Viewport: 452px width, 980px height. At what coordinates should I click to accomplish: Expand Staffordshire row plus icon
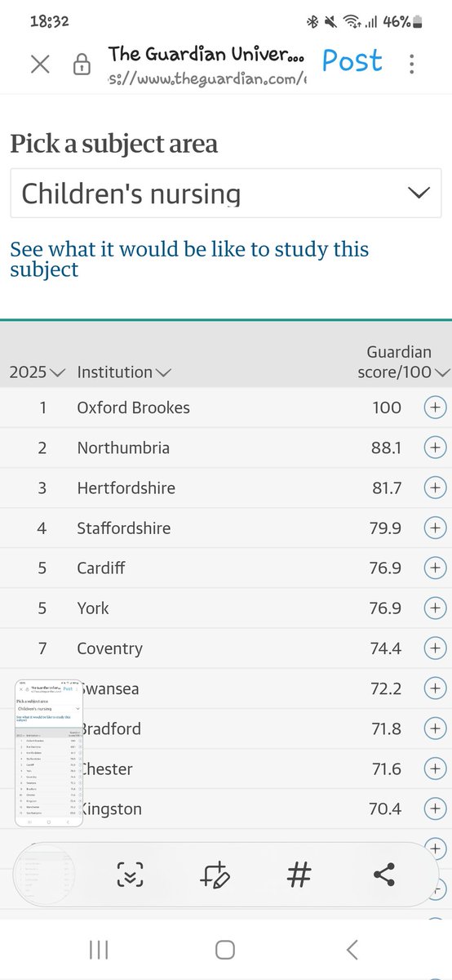tap(436, 528)
